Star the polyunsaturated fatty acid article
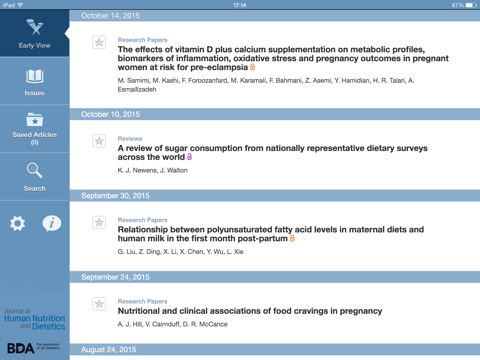This screenshot has height=360, width=480. pos(99,222)
